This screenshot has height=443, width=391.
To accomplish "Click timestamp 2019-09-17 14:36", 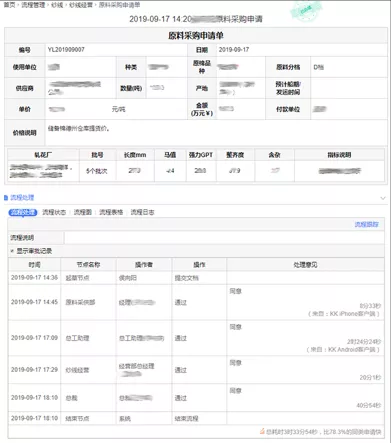I will click(x=34, y=277).
